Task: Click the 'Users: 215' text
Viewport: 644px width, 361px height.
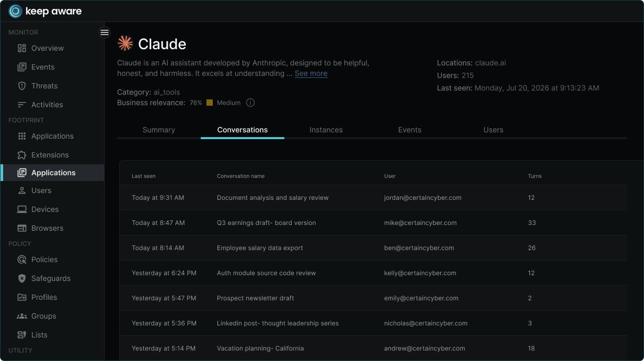Action: 455,75
